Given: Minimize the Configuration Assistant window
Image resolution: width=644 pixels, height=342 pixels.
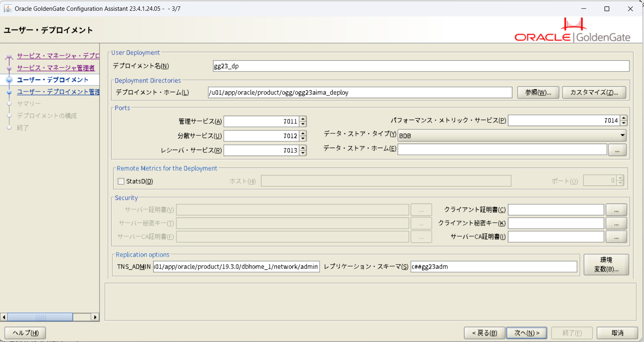Looking at the screenshot, I should tap(584, 9).
